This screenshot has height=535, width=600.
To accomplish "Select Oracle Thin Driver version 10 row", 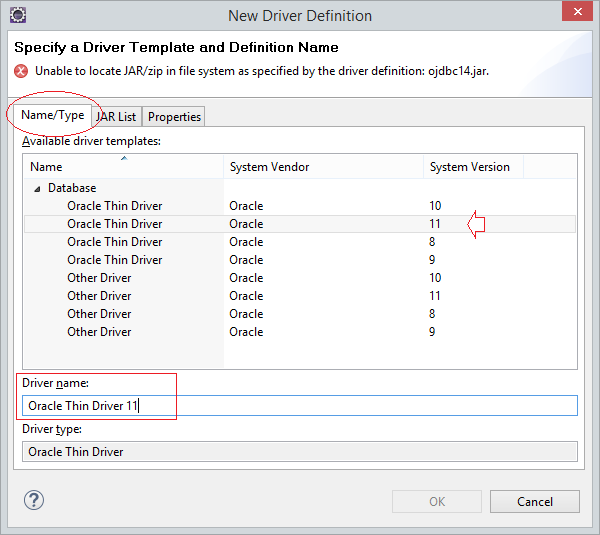I will coord(300,206).
